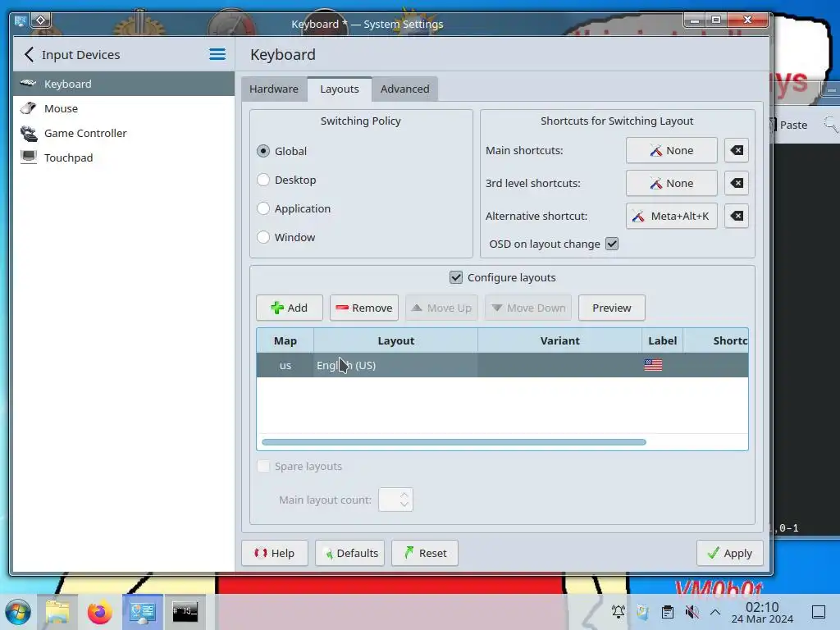840x630 pixels.
Task: Set the Main shortcuts key
Action: click(671, 151)
